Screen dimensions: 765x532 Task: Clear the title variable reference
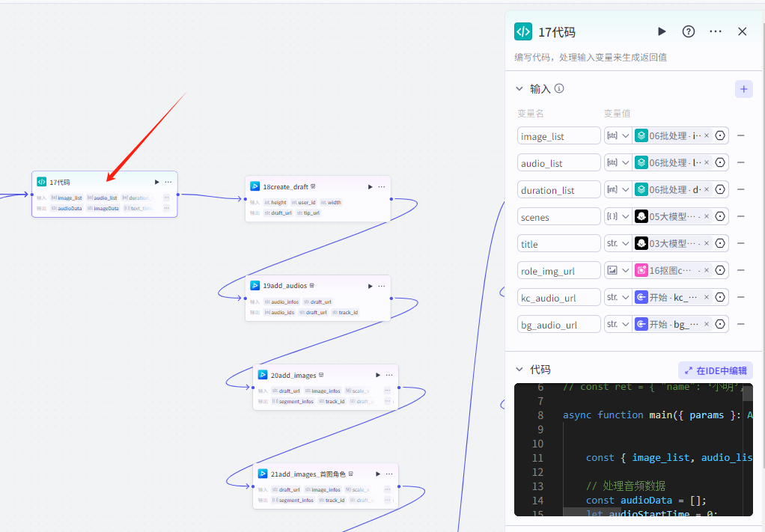(x=706, y=244)
